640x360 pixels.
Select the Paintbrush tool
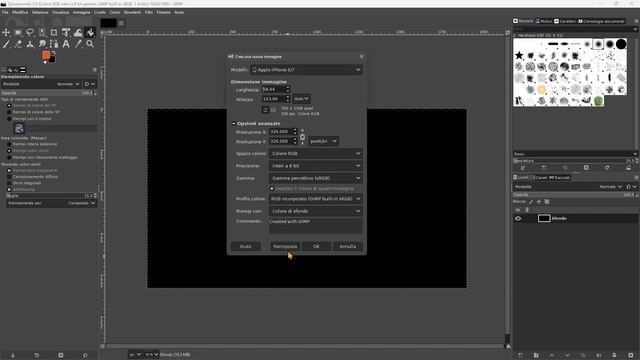[6, 44]
